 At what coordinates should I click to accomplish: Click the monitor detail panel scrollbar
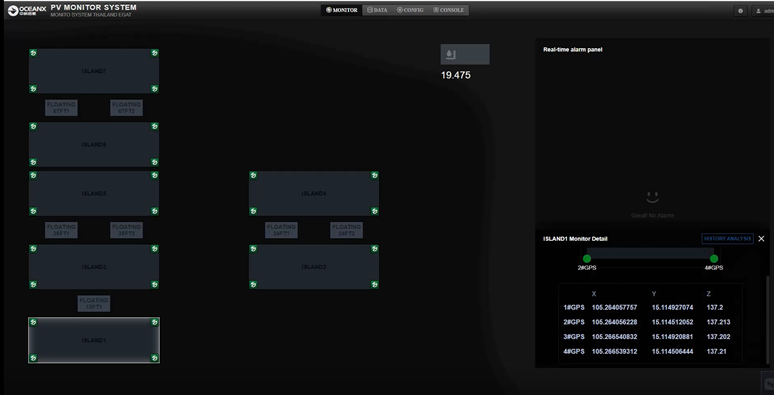tap(767, 319)
